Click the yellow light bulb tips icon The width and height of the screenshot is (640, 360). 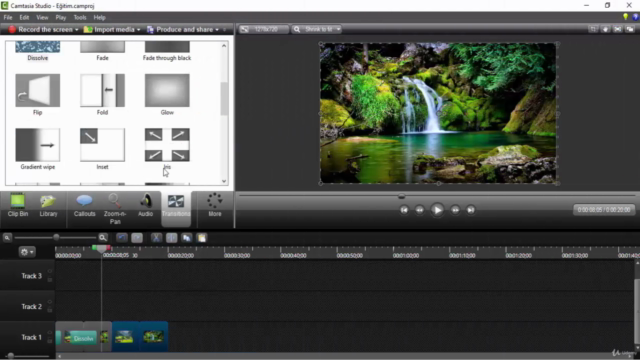point(625,17)
